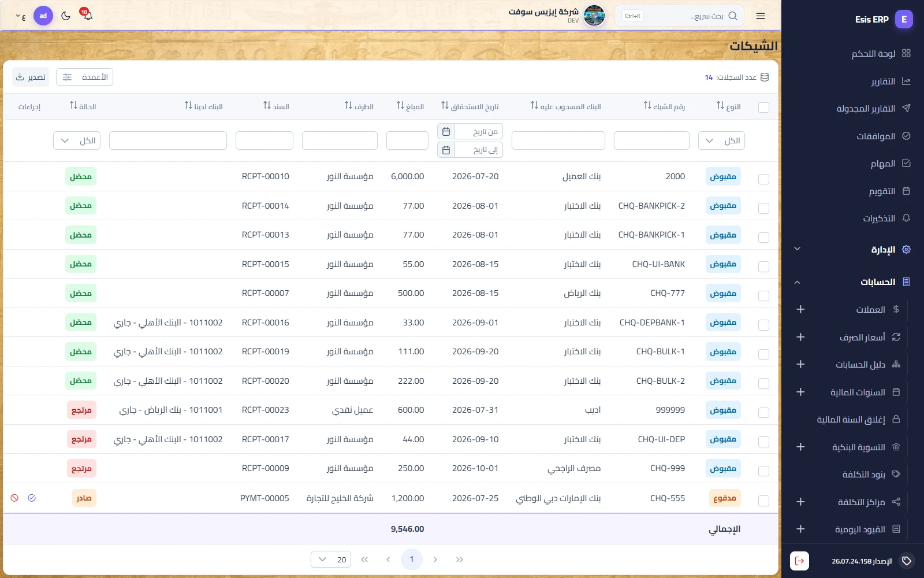Sort by الحالة column
924x578 pixels.
tap(73, 106)
